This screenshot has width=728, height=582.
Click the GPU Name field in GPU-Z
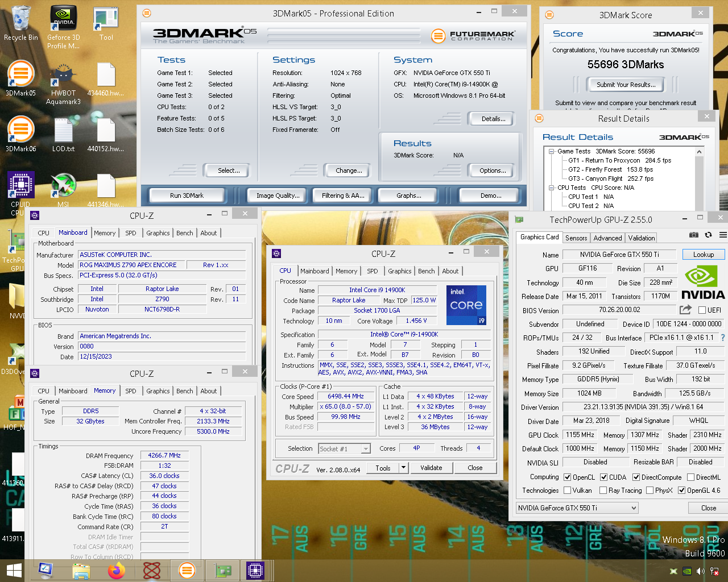pos(619,255)
